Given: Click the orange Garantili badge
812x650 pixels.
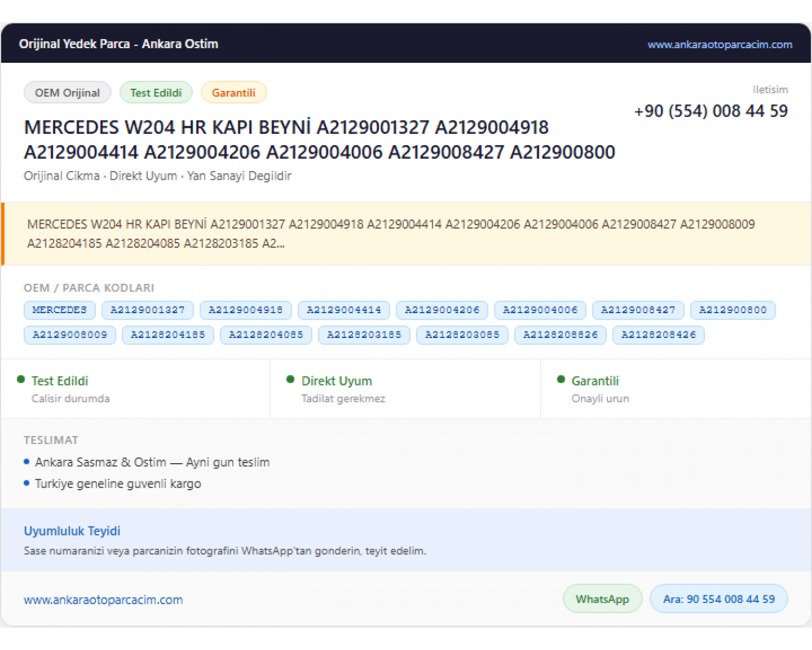Looking at the screenshot, I should click(x=233, y=93).
